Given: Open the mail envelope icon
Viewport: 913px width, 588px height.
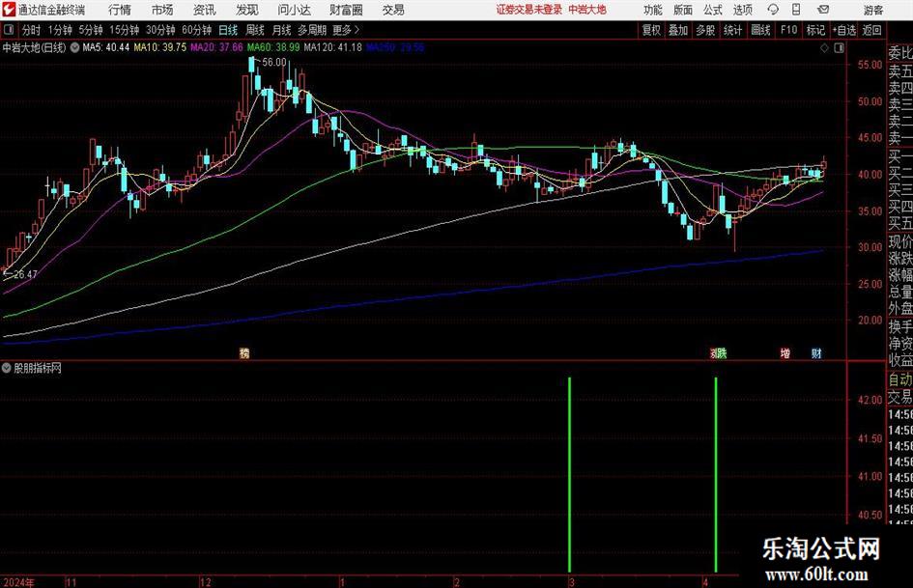Looking at the screenshot, I should tap(823, 10).
